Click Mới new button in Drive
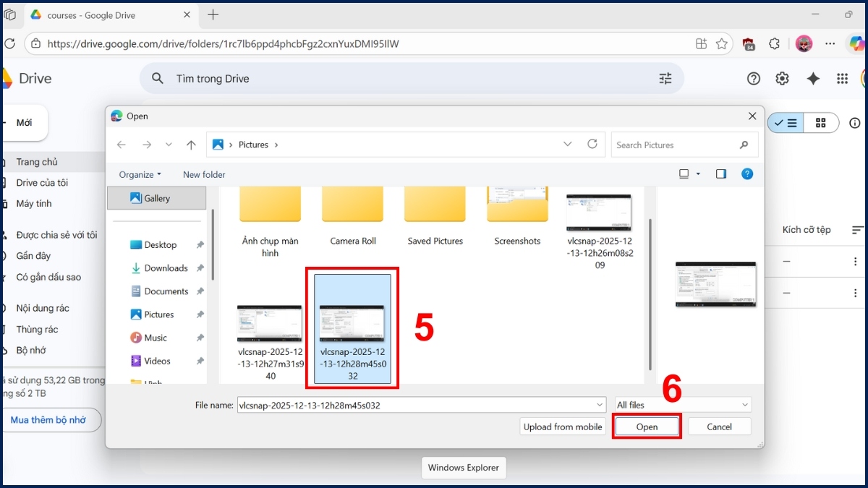 click(24, 123)
